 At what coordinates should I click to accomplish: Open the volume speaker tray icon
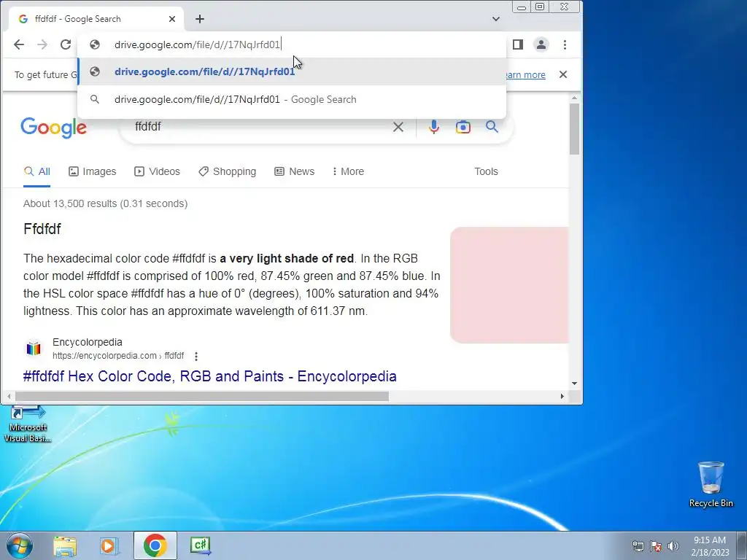pos(673,546)
